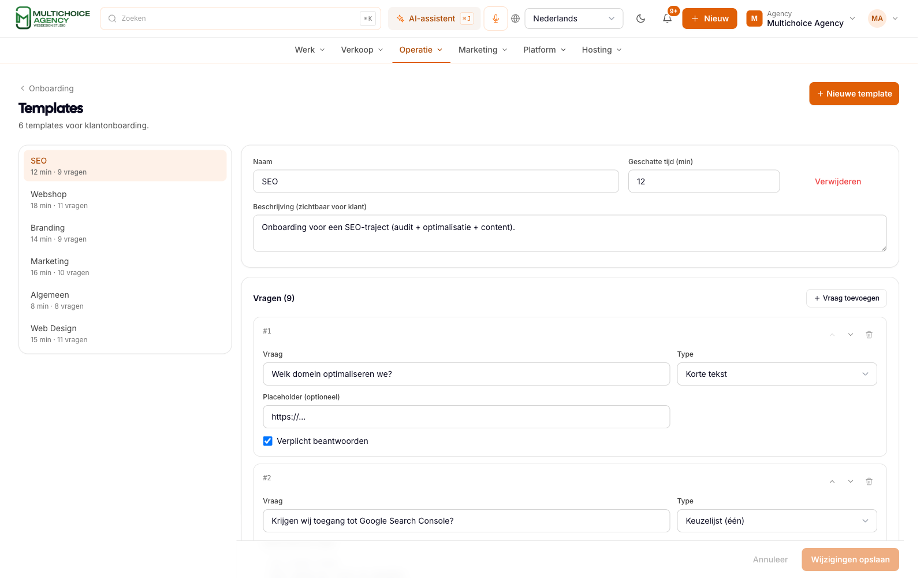
Task: Expand the MA user avatar menu
Action: tap(884, 18)
